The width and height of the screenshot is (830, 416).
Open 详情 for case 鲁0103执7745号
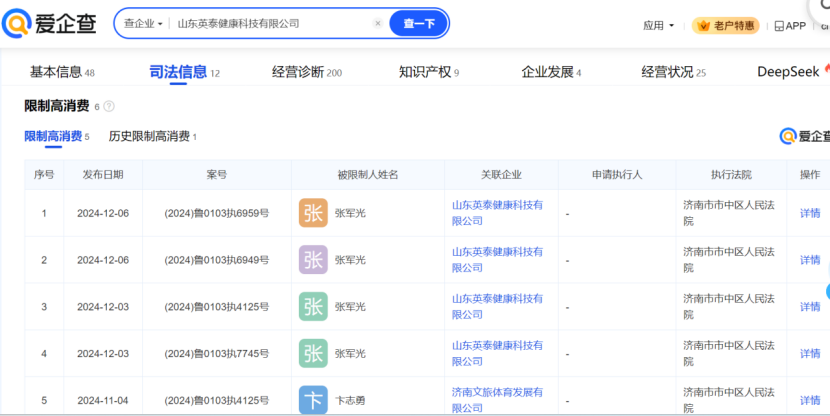click(810, 354)
